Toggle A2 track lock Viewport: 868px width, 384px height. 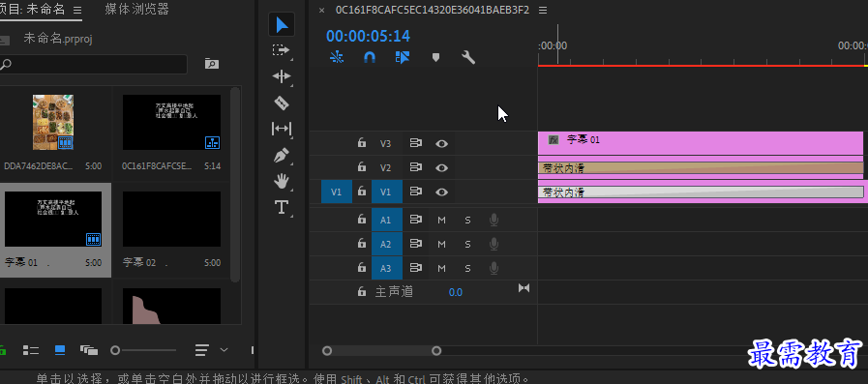(362, 244)
